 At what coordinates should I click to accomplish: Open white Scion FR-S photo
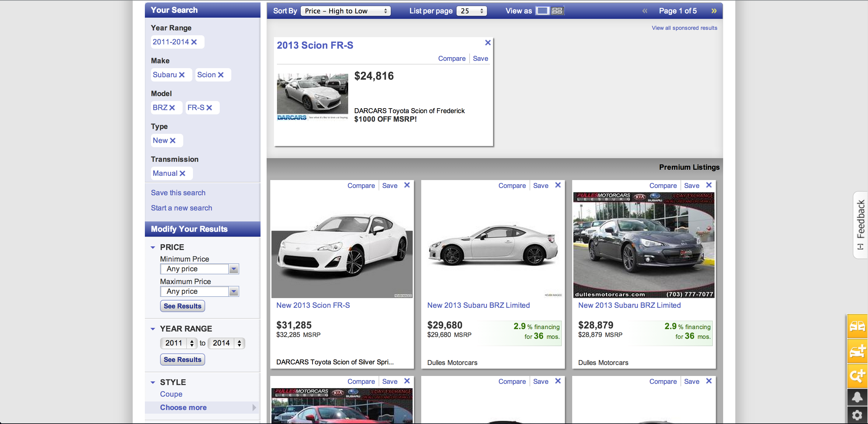[342, 245]
